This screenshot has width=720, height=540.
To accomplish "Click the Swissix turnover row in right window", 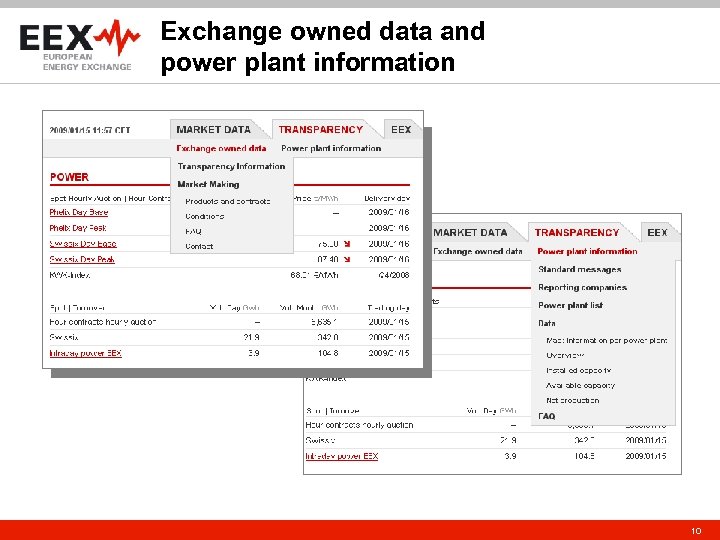I will tap(486, 440).
